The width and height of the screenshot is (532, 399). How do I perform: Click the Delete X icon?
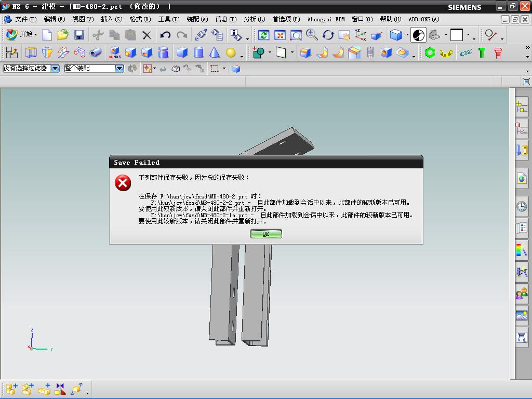pyautogui.click(x=147, y=35)
